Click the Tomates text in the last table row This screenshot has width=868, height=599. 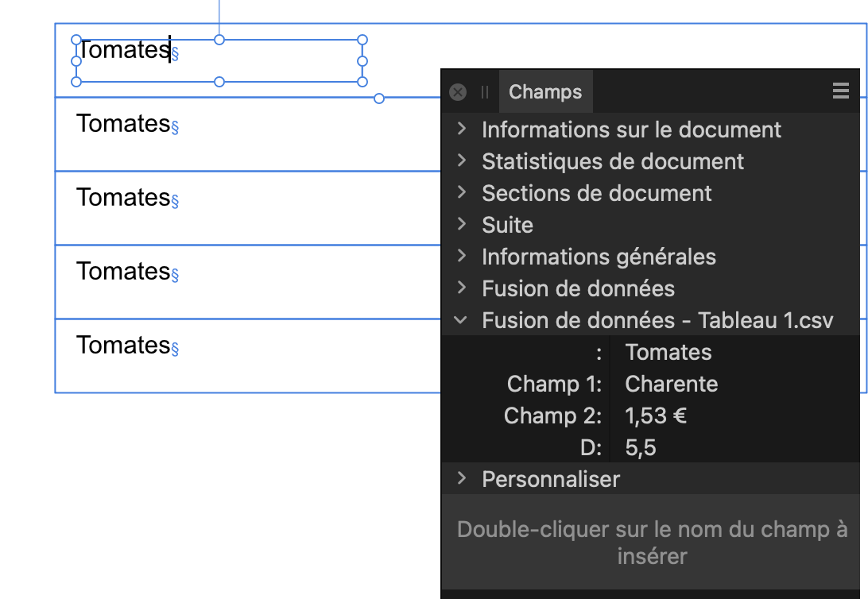coord(123,345)
